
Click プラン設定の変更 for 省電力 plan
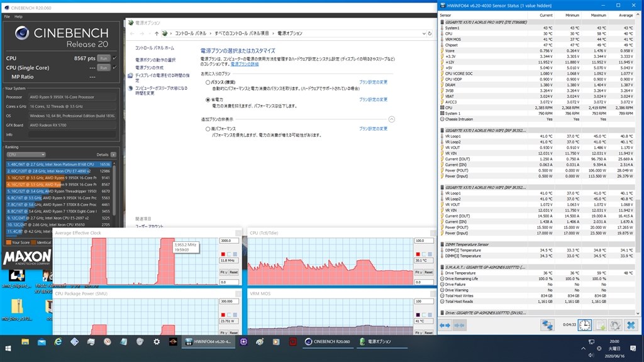tap(374, 99)
